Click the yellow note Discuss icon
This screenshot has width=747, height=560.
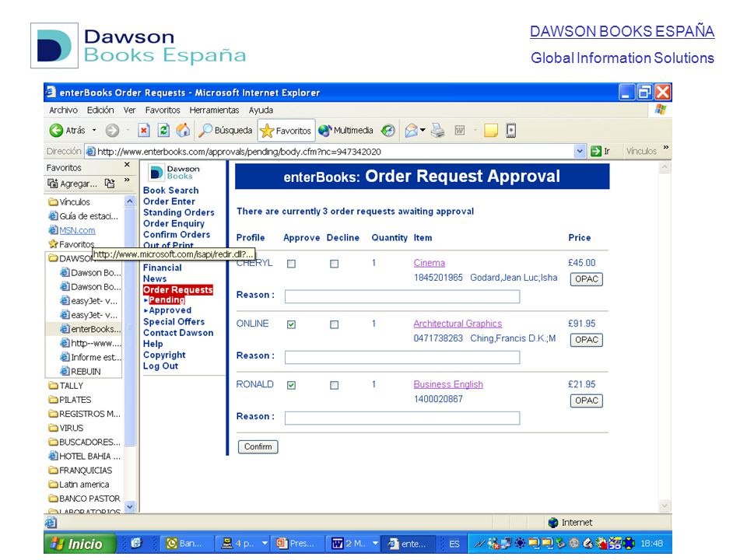point(491,130)
